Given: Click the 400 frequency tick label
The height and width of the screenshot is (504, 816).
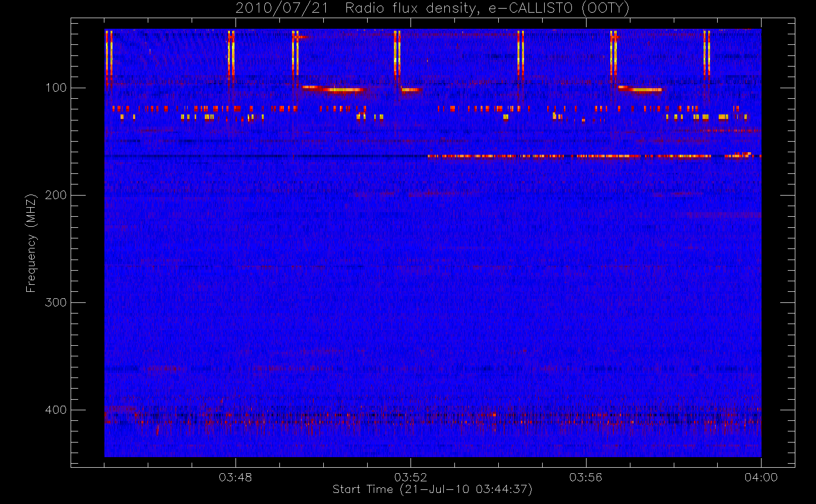Looking at the screenshot, I should click(55, 410).
